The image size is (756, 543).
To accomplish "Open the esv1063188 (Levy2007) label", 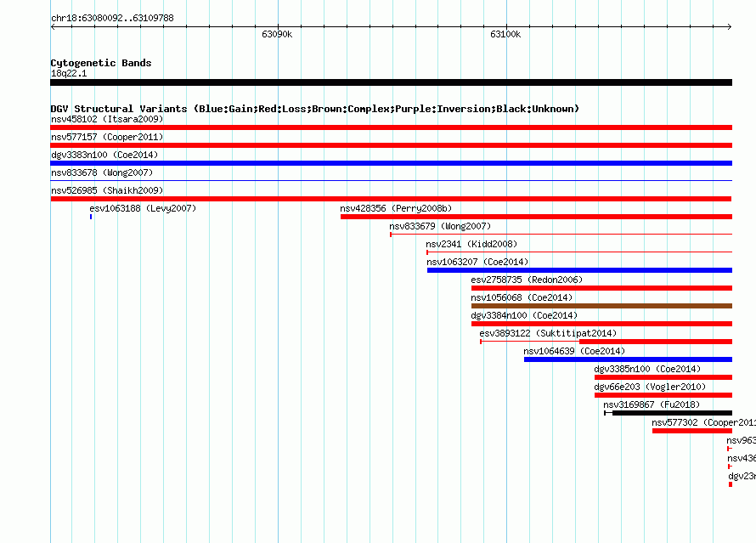I will pyautogui.click(x=143, y=208).
